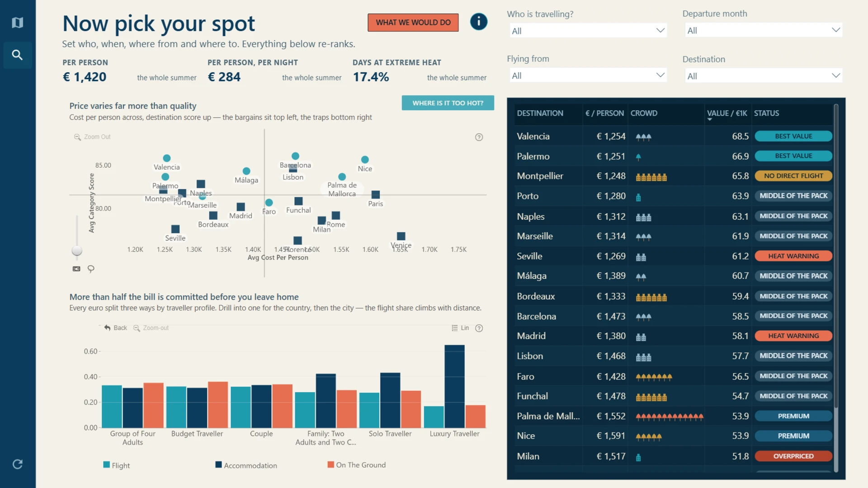This screenshot has width=868, height=488.
Task: Click the Málaga dot on the scatter chart
Action: click(x=246, y=171)
